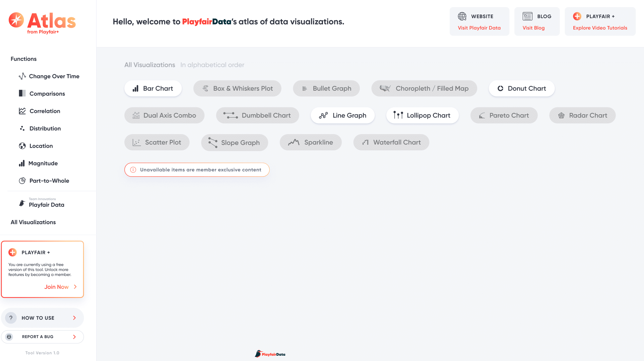Click Explore Video Tutorials link
Screen dimensions: 644x361
(600, 28)
